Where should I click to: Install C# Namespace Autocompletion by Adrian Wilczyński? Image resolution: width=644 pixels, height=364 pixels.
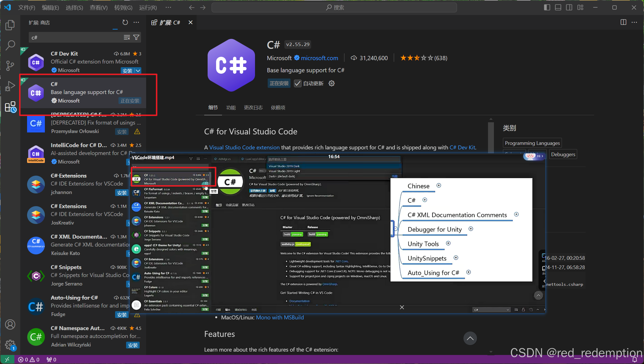pos(133,345)
